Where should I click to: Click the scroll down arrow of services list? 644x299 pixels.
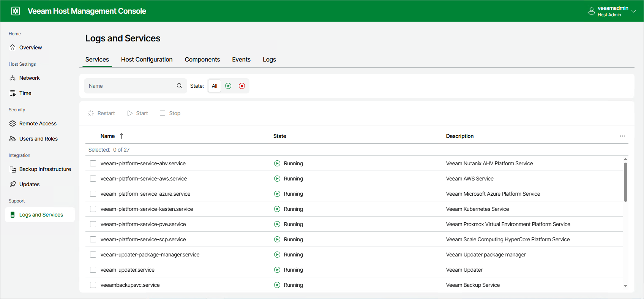(x=625, y=286)
